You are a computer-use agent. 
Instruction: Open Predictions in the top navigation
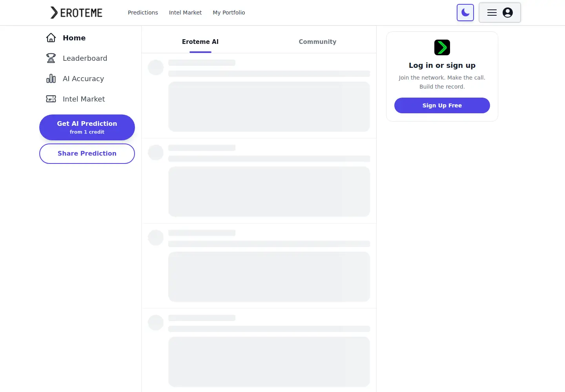[x=143, y=13]
